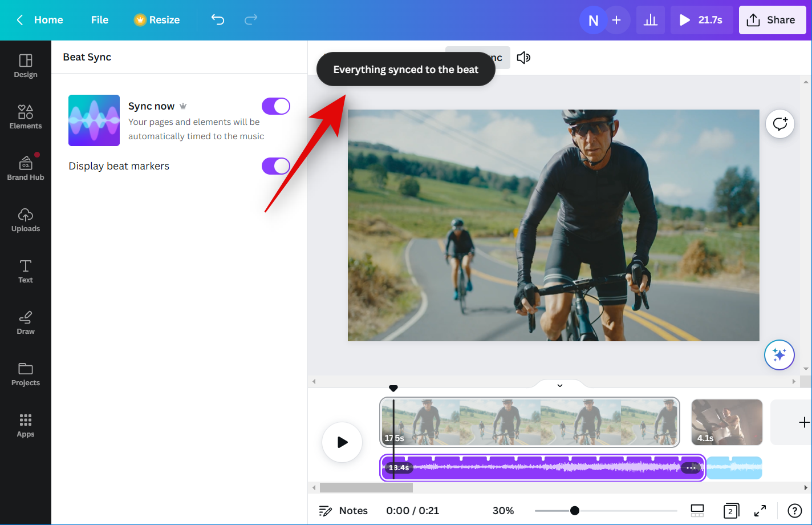Click the Share button
The width and height of the screenshot is (812, 525).
pos(772,20)
